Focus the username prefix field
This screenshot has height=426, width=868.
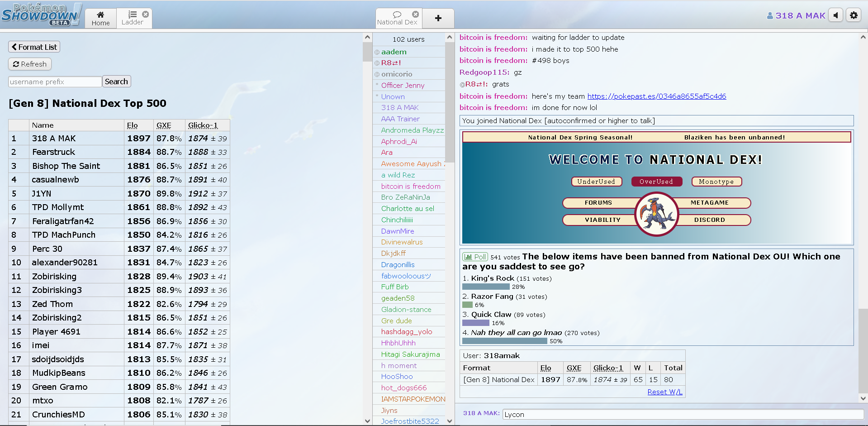55,81
